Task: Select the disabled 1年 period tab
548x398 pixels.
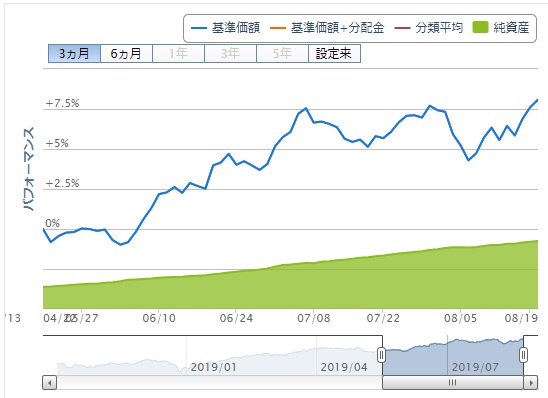Action: click(x=178, y=53)
